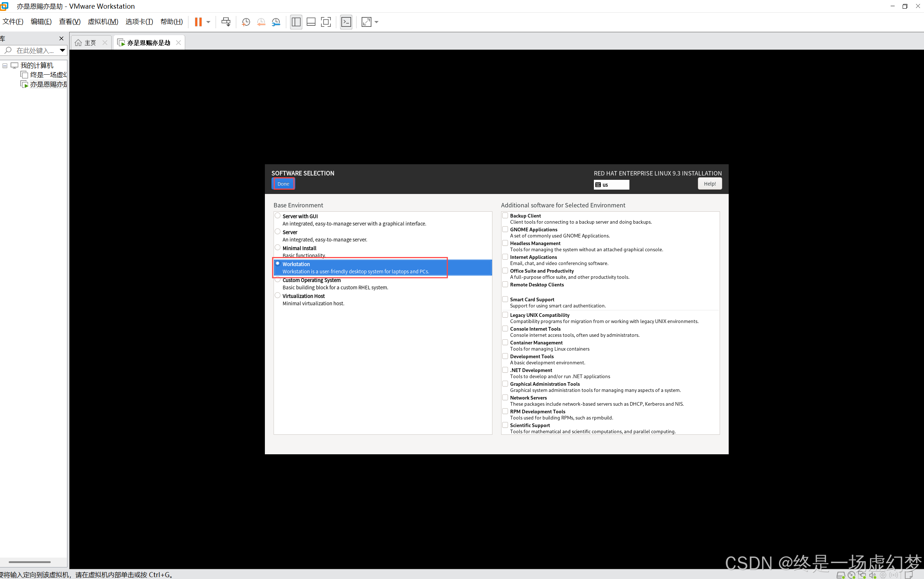
Task: Open the 虚拟机(M) menu
Action: pos(103,22)
